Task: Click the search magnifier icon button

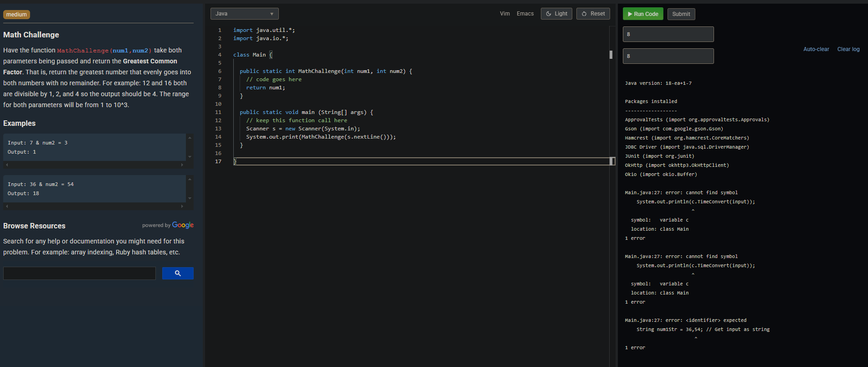Action: pos(178,273)
